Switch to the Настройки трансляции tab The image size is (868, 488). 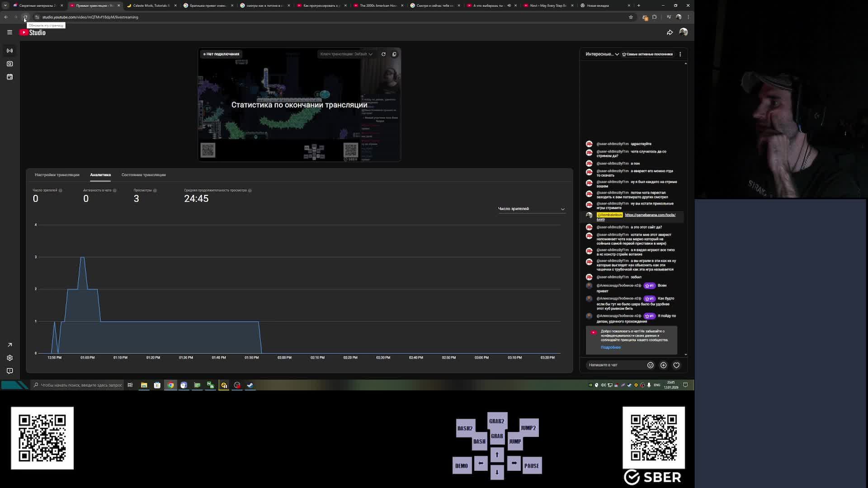(x=57, y=175)
